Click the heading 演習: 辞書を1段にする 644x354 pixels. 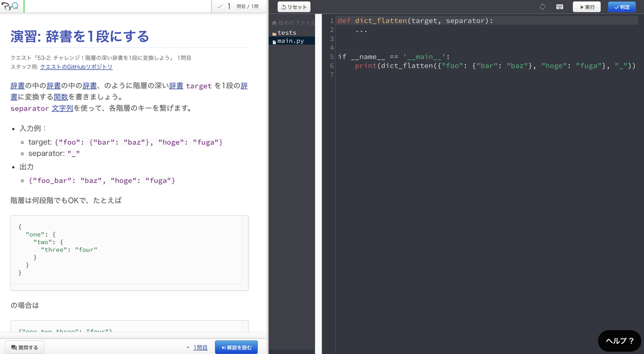click(80, 36)
